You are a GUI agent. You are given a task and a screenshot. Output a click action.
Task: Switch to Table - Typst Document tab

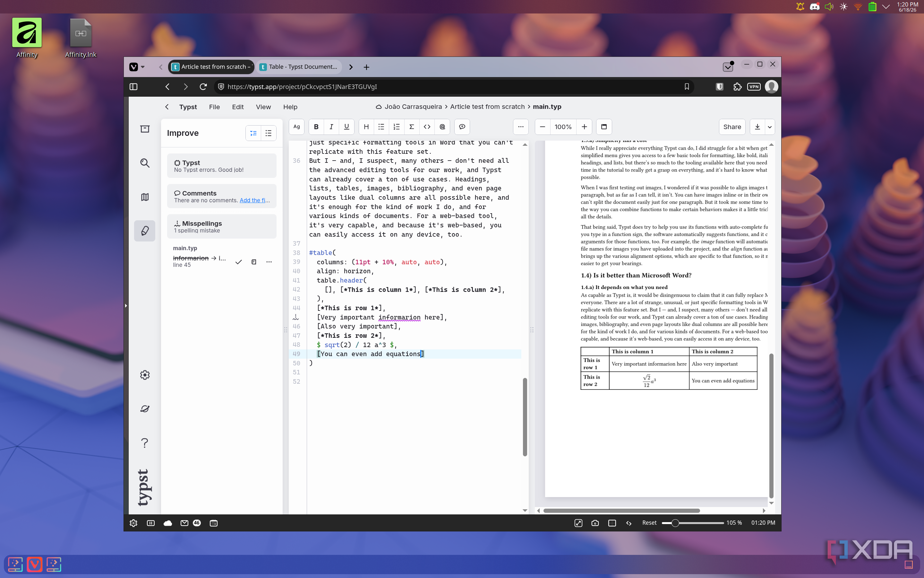pyautogui.click(x=299, y=67)
